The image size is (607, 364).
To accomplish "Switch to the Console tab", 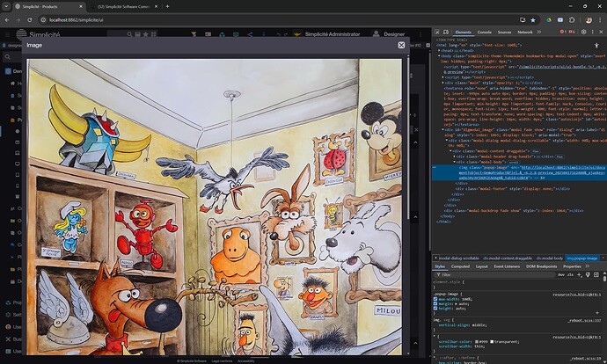I will (485, 33).
